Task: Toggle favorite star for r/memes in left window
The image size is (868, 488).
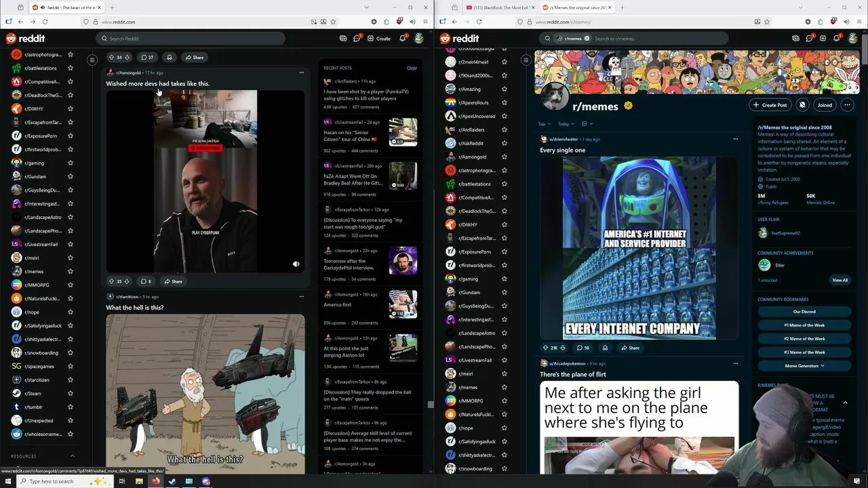Action: (71, 272)
